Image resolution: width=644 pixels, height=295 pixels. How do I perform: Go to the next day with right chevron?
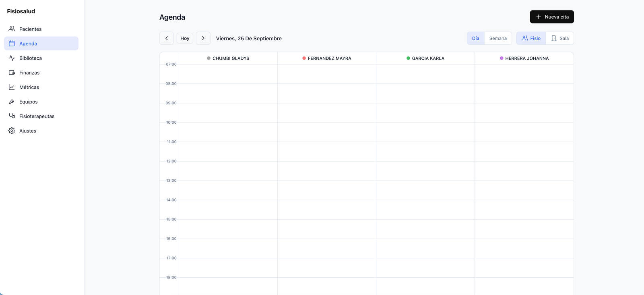[203, 38]
